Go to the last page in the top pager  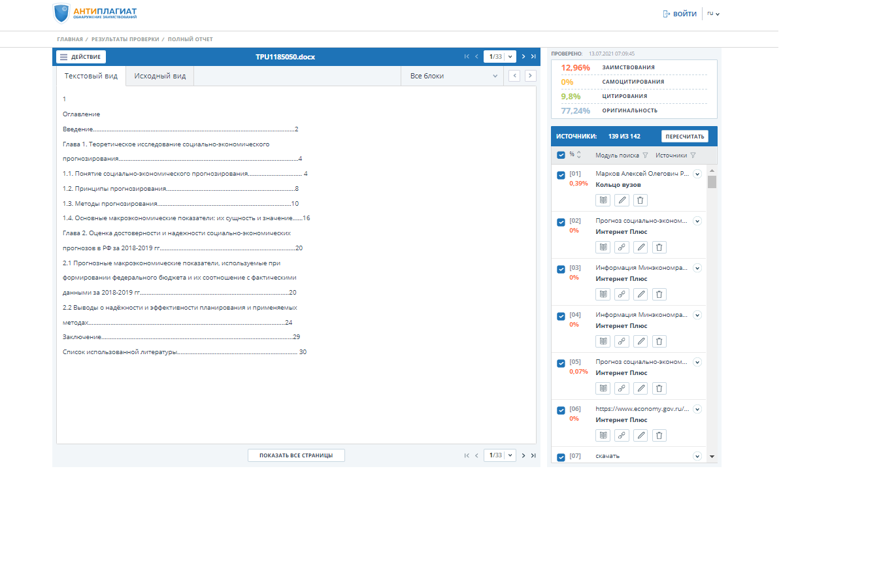coord(533,57)
